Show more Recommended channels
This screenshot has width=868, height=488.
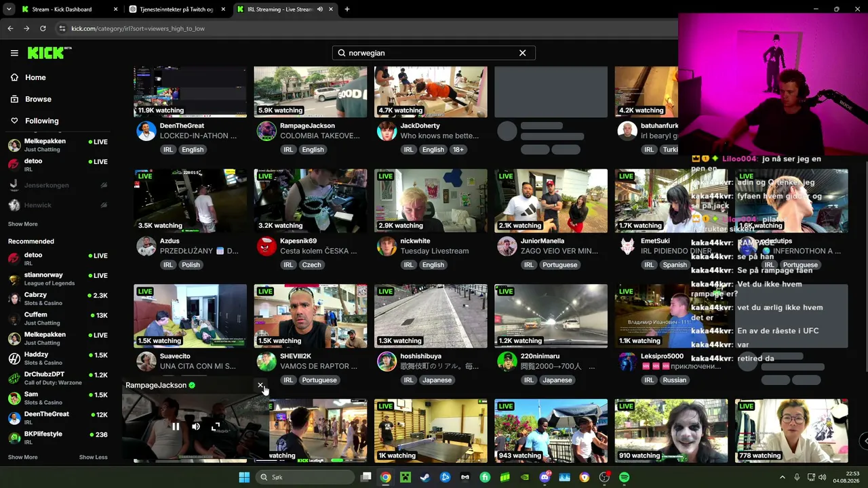(x=22, y=457)
